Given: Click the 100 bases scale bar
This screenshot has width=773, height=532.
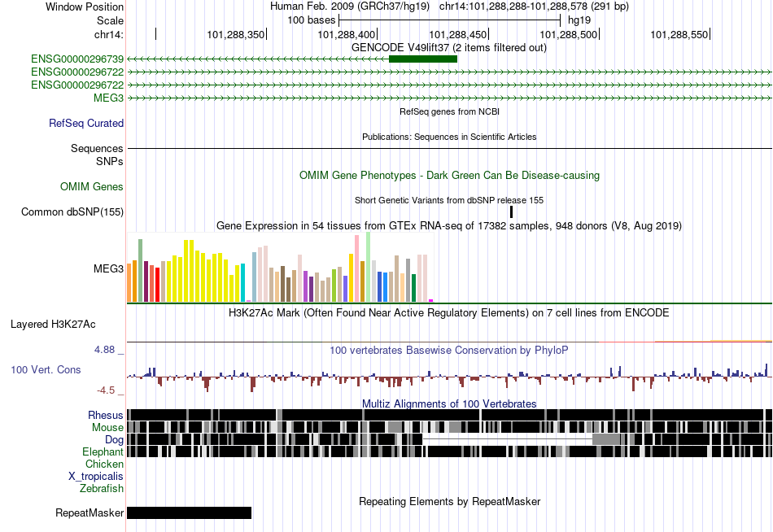Looking at the screenshot, I should click(x=450, y=20).
